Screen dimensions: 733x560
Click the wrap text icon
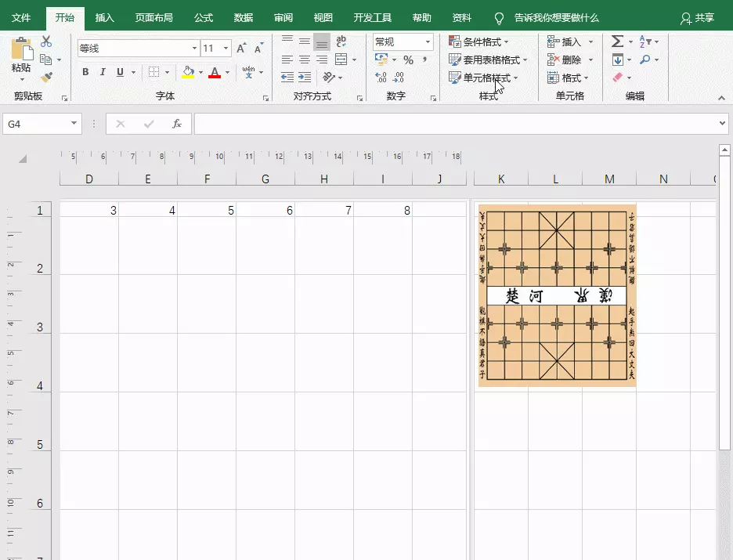pyautogui.click(x=342, y=42)
